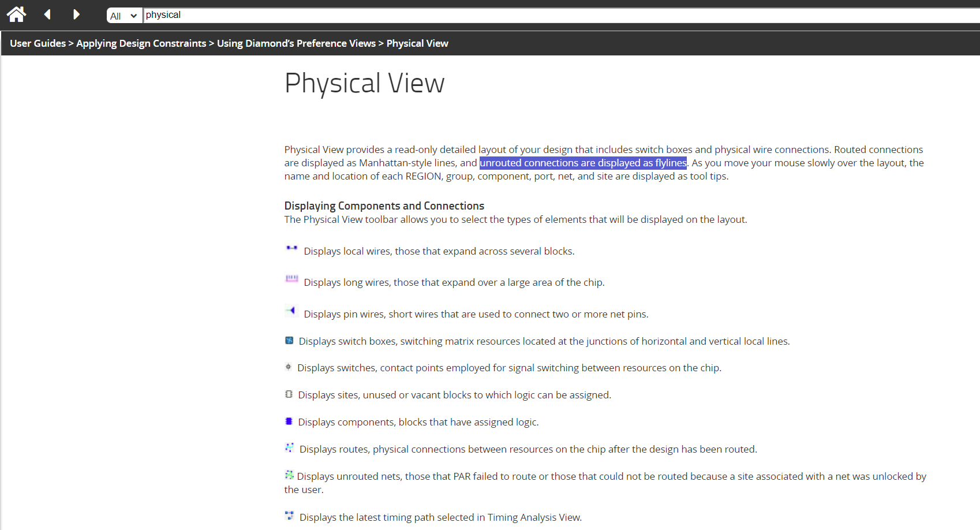Click the latest timing path icon
980x530 pixels.
289,516
